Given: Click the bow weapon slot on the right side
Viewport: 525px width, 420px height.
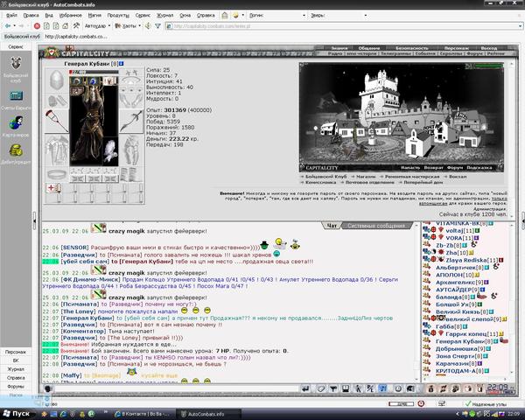Looking at the screenshot, I should click(131, 121).
